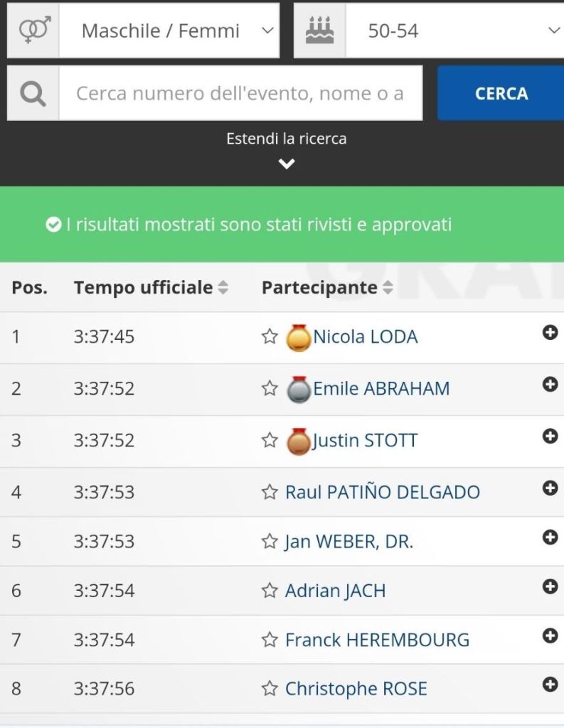Click the gender symbols icon
The height and width of the screenshot is (728, 564).
point(33,31)
